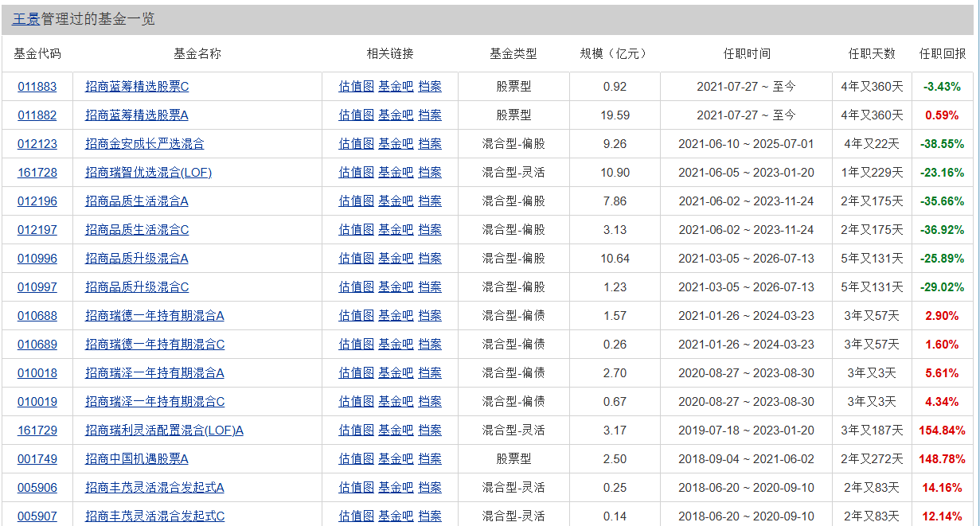Viewport: 980px width, 526px height.
Task: View 估值图 for 招商品质升级混合C
Action: pyautogui.click(x=356, y=287)
